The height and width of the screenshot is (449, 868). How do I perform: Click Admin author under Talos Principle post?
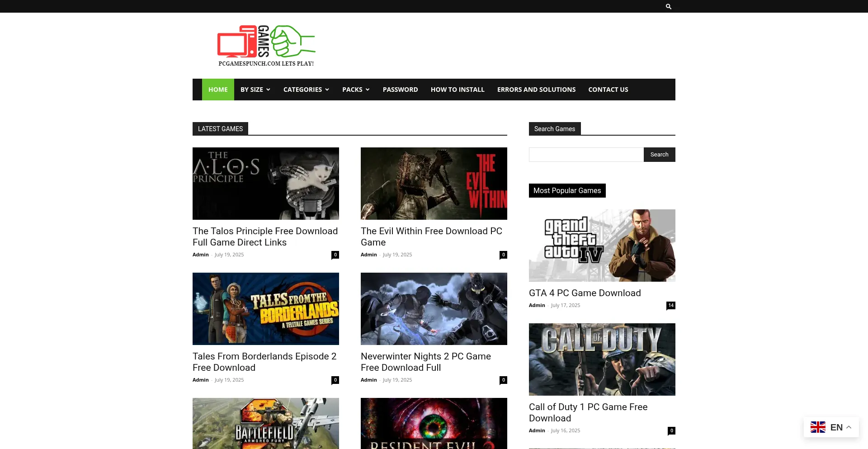[x=201, y=255]
